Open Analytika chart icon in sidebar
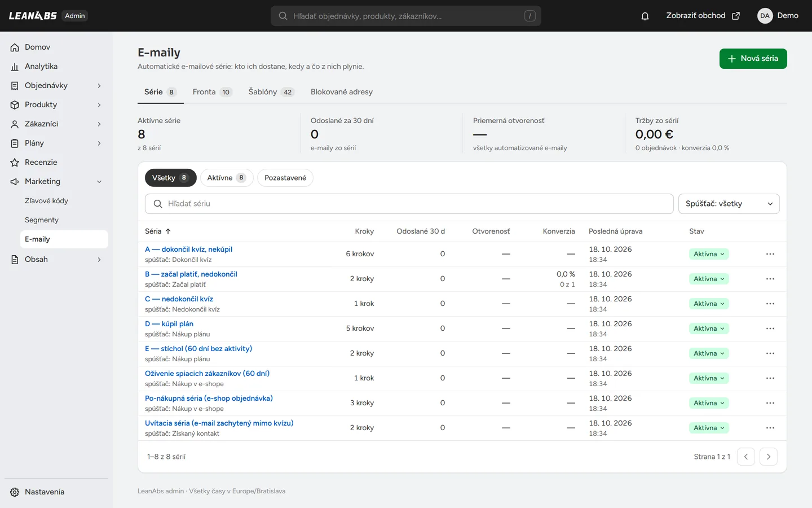The height and width of the screenshot is (508, 812). 15,67
